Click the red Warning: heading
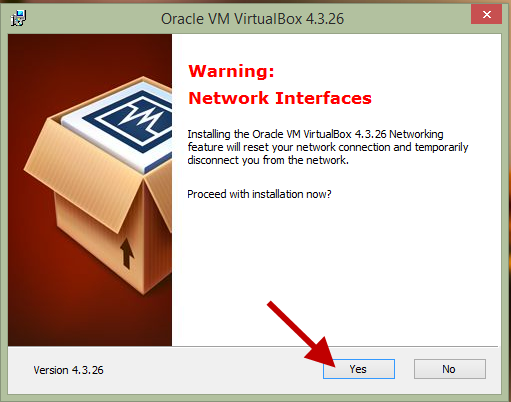The image size is (511, 402). 231,71
